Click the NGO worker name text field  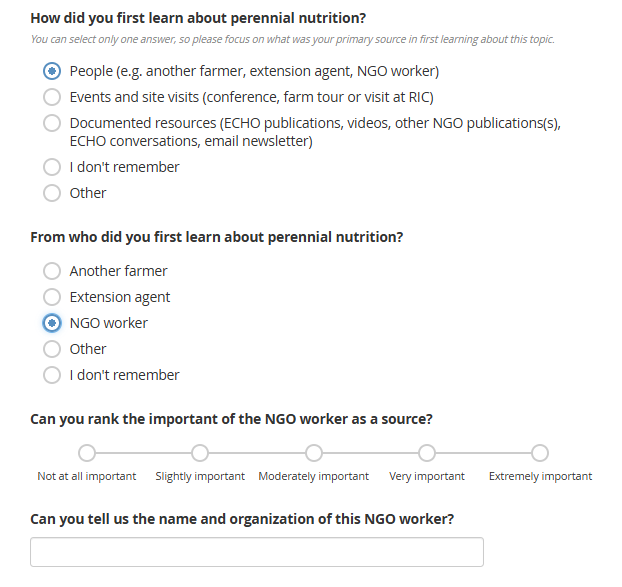pyautogui.click(x=257, y=552)
